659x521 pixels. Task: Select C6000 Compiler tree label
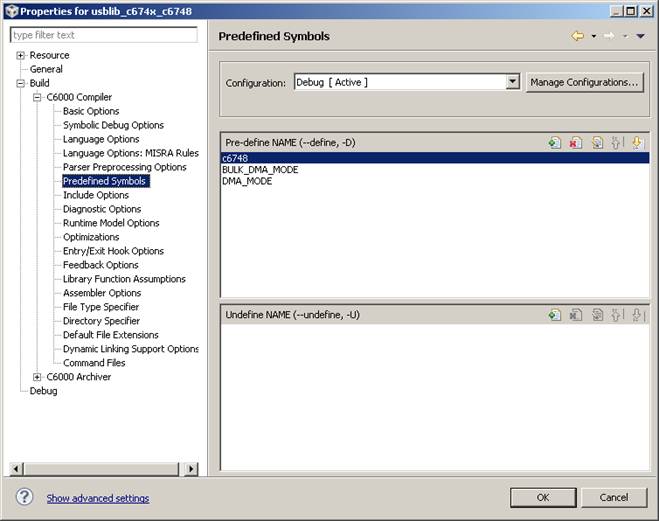[x=79, y=97]
